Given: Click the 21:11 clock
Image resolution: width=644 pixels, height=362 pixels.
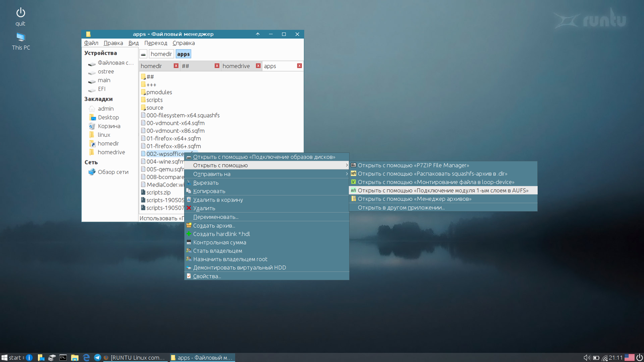Looking at the screenshot, I should point(616,357).
